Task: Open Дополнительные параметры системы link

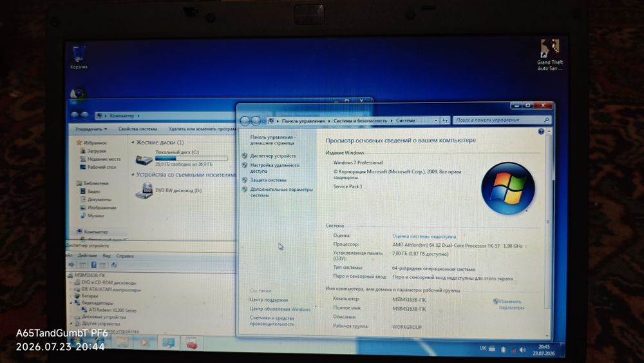Action: 281,192
